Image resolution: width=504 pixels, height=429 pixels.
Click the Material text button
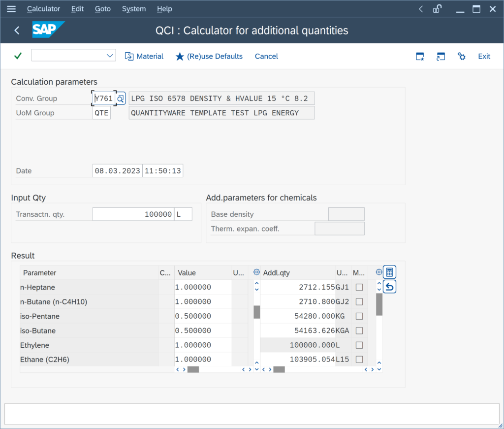click(x=150, y=56)
